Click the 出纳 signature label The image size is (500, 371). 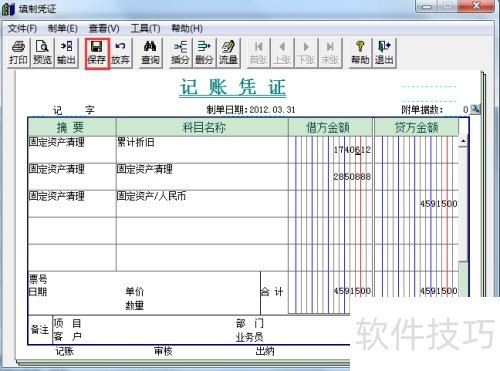click(265, 351)
